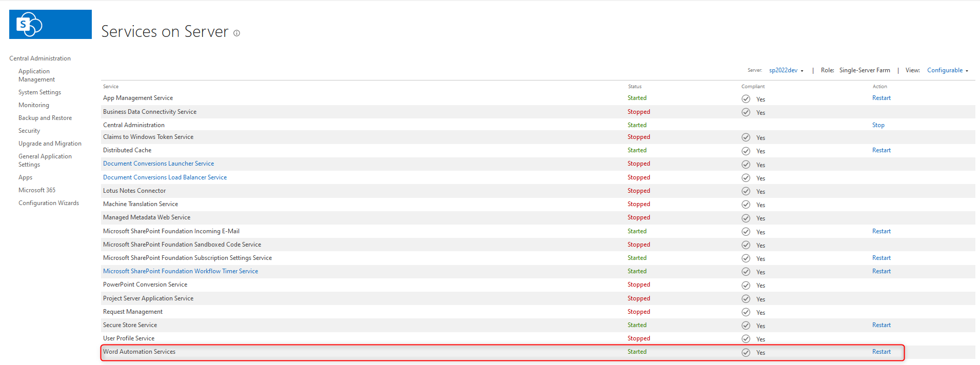Click compliant checkmark for Managed Metadata Web Service

[x=746, y=218]
